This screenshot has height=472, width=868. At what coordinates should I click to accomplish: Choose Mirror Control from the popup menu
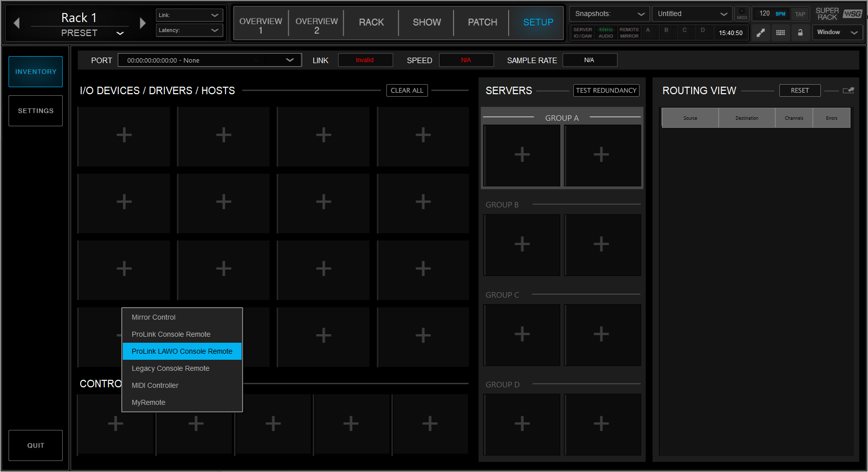tap(182, 317)
